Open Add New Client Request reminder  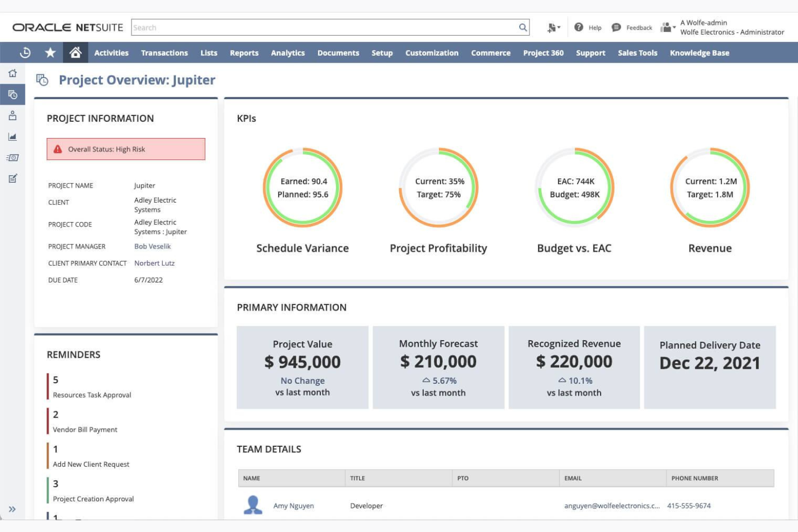pyautogui.click(x=91, y=464)
